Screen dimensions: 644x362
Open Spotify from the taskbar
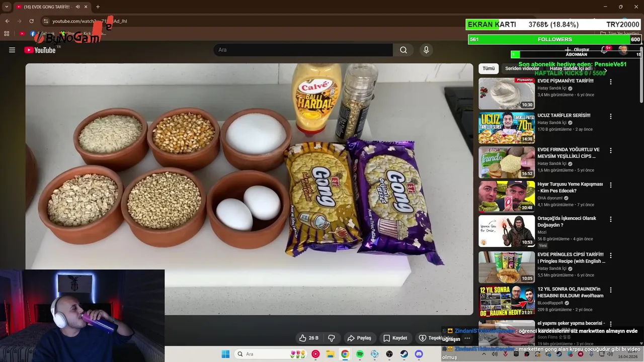tap(360, 354)
